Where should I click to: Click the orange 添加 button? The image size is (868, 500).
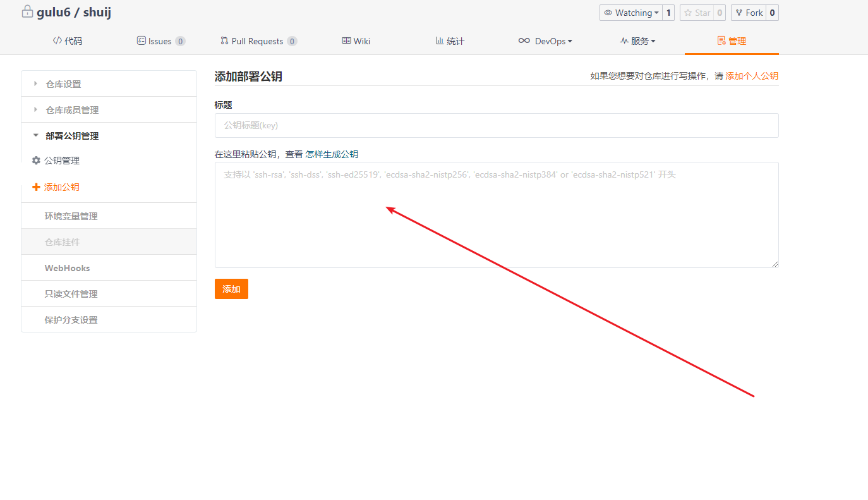(x=231, y=289)
